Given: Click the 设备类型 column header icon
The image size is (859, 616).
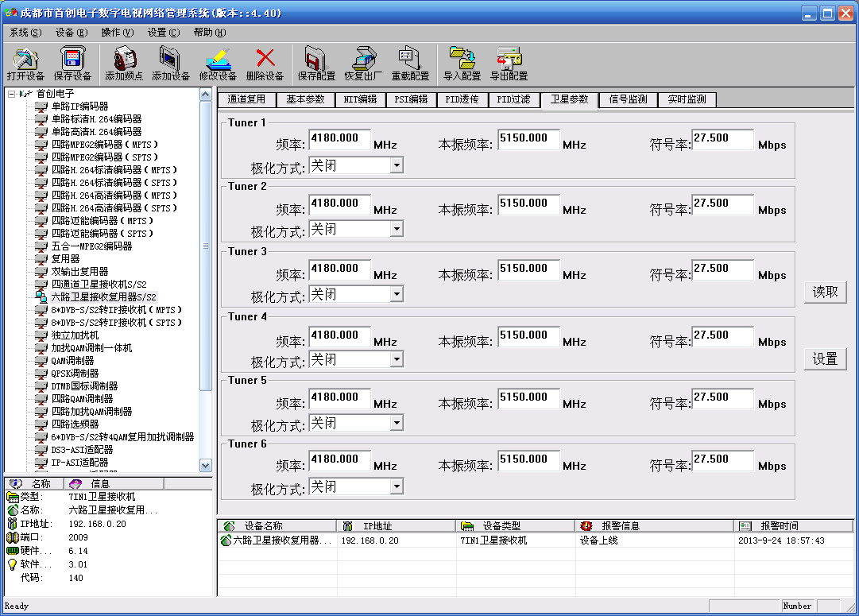Looking at the screenshot, I should pyautogui.click(x=466, y=526).
